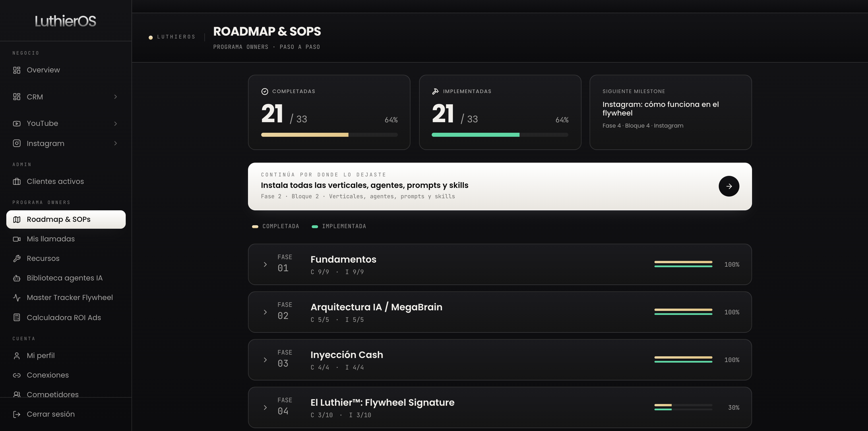Open the Siguiente Milestone Instagram card

tap(671, 112)
